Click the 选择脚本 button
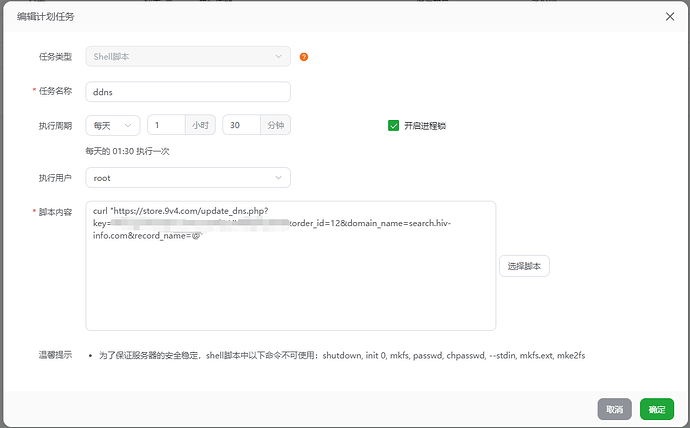The height and width of the screenshot is (428, 690). point(524,266)
